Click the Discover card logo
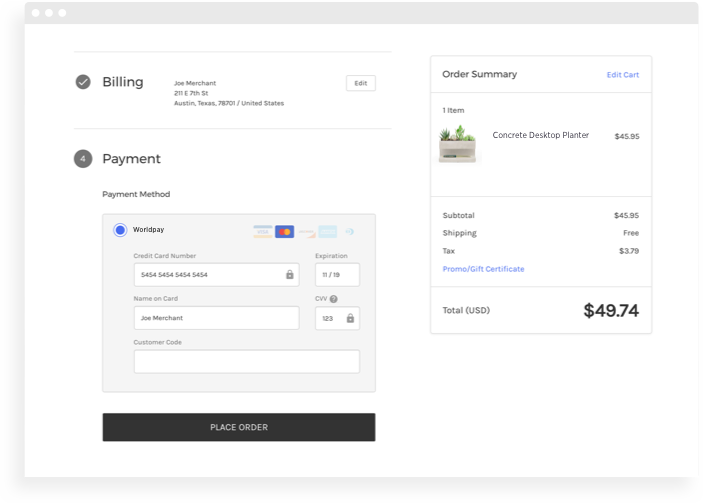703x503 pixels. (306, 231)
